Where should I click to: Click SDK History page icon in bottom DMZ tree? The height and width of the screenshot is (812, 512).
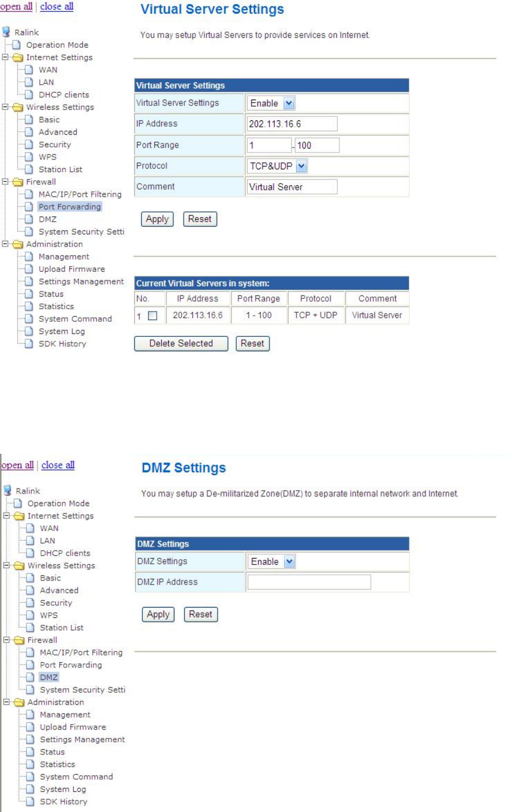31,801
